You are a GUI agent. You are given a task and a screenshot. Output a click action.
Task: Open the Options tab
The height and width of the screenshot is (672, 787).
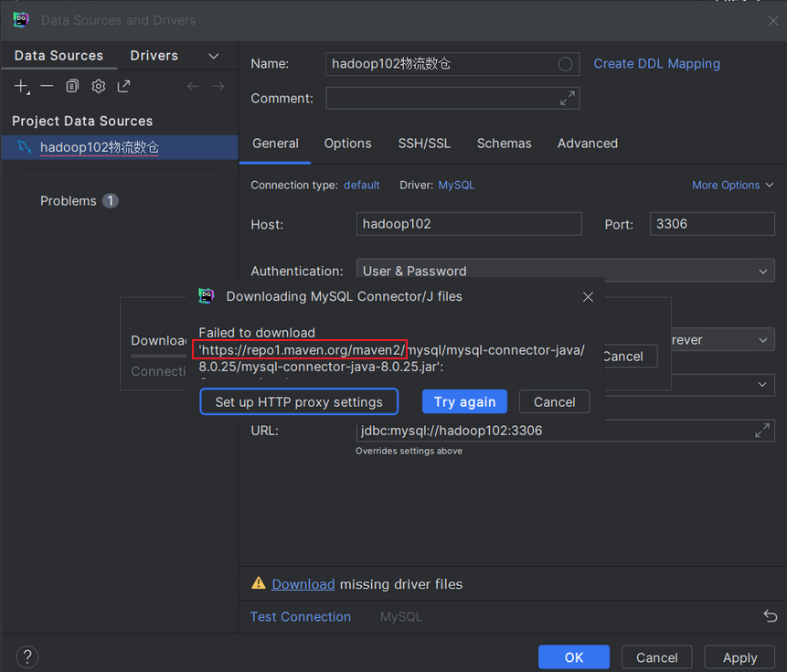tap(348, 144)
